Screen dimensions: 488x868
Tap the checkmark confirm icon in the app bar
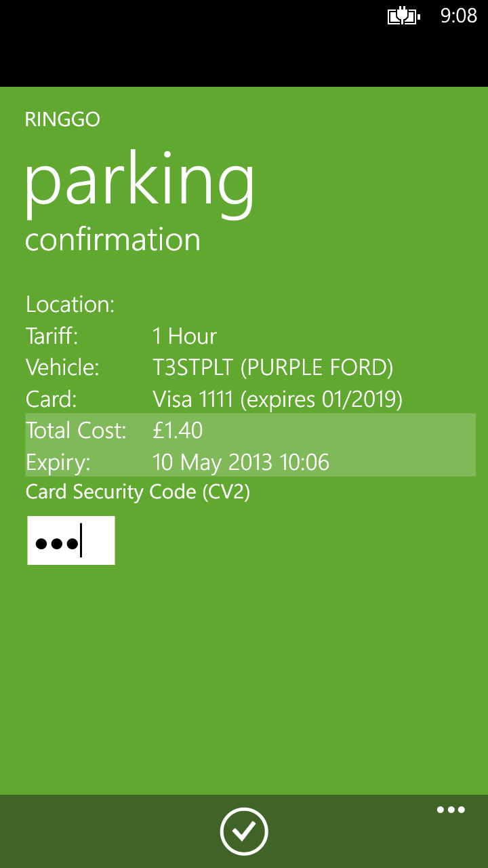[x=244, y=831]
